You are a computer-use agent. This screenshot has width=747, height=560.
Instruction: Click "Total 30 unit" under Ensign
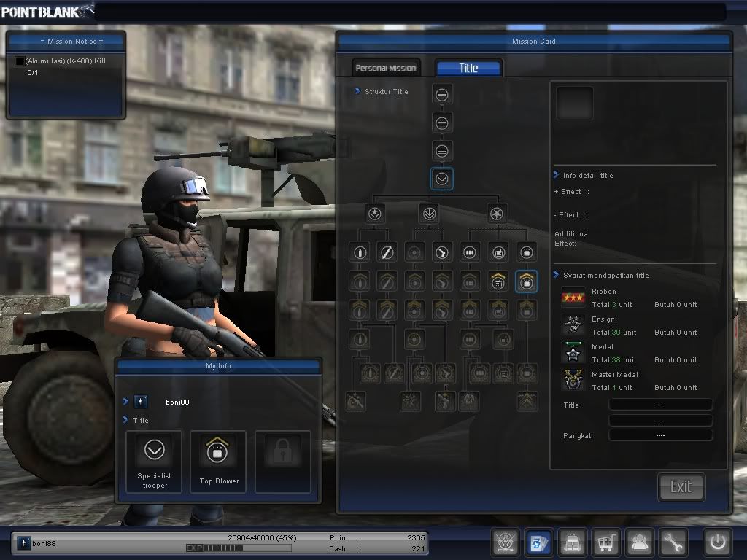(614, 332)
